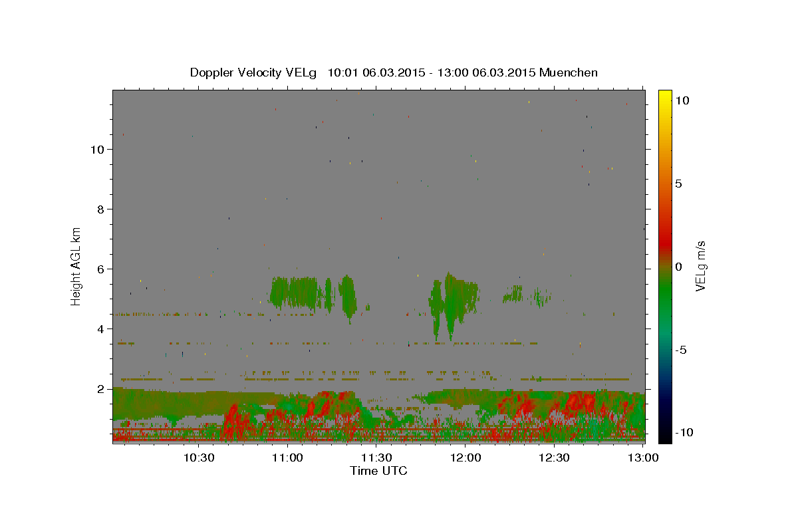Click the 12:00 time tick label
Screen dimensions: 798x532
pyautogui.click(x=465, y=458)
